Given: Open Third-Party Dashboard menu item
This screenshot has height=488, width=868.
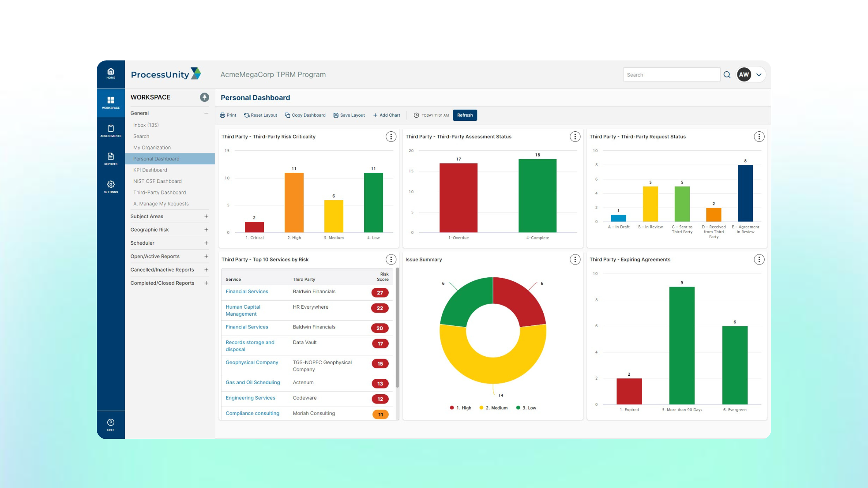Looking at the screenshot, I should tap(170, 192).
